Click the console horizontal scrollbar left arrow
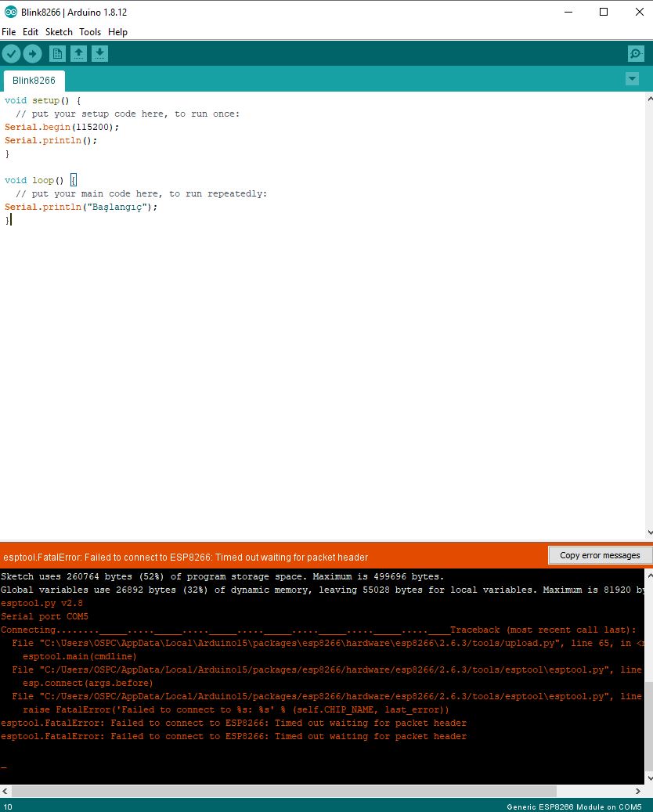653x812 pixels. click(x=5, y=792)
